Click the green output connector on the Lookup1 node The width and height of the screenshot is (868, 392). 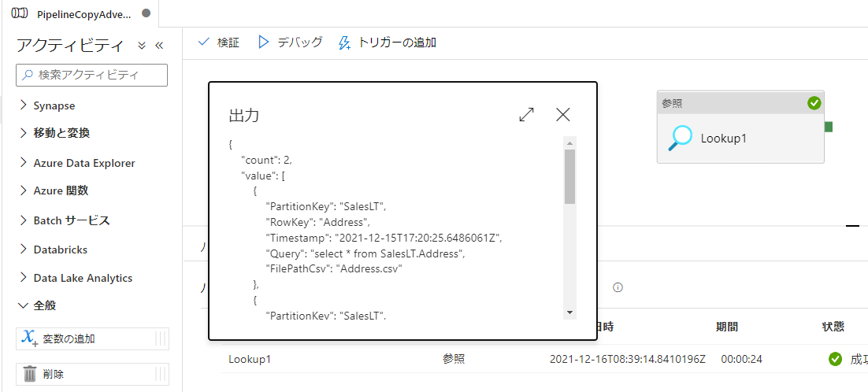(829, 128)
